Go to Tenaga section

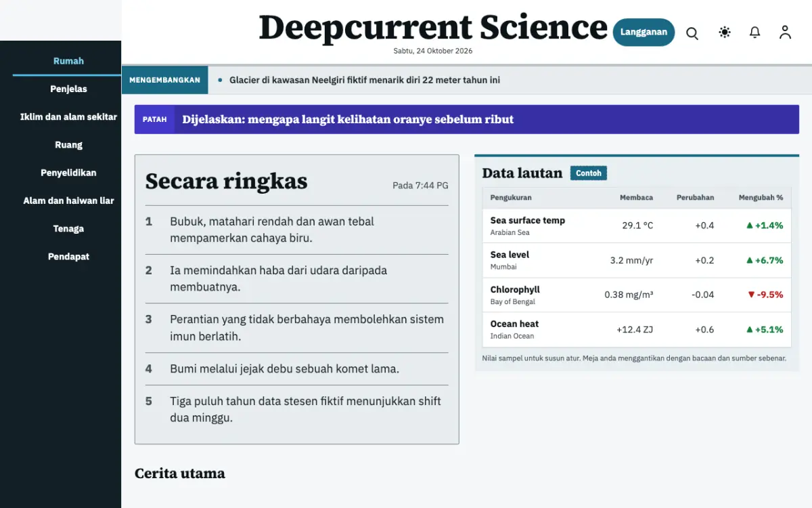pos(68,228)
